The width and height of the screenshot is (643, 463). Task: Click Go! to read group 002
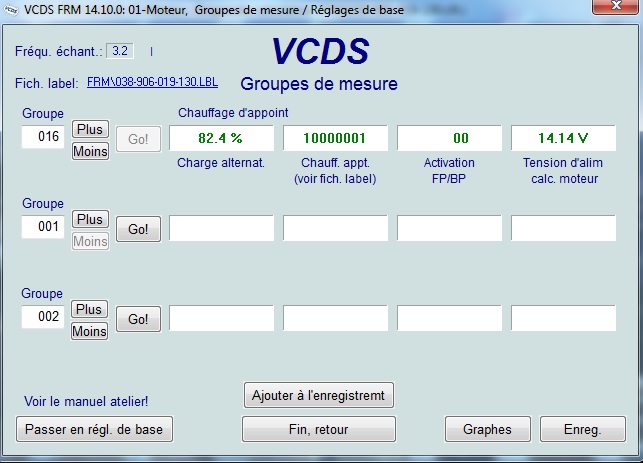click(x=138, y=319)
